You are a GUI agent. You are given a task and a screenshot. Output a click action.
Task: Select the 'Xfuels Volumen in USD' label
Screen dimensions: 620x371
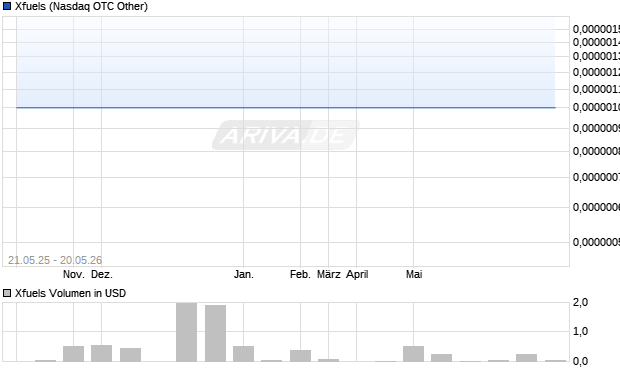(70, 293)
